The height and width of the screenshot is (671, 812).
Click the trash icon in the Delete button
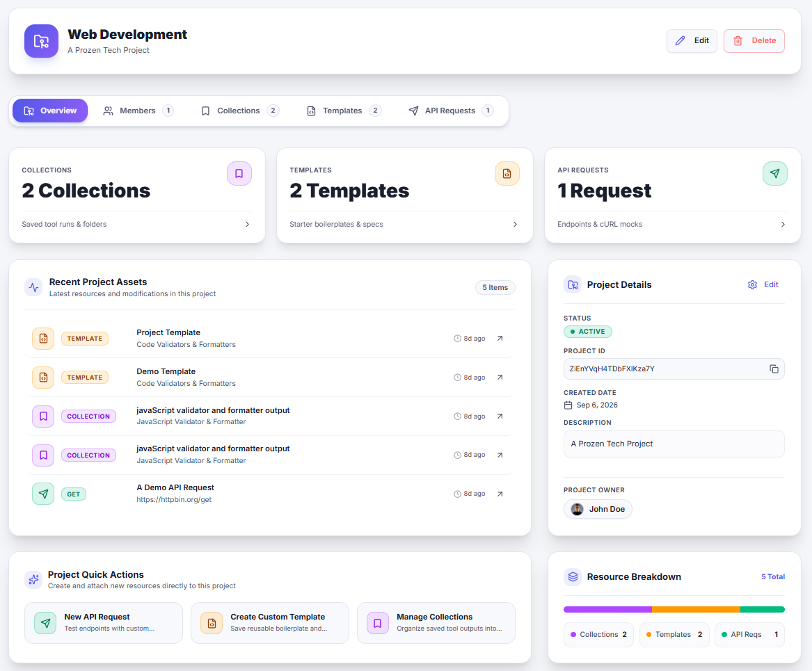738,40
